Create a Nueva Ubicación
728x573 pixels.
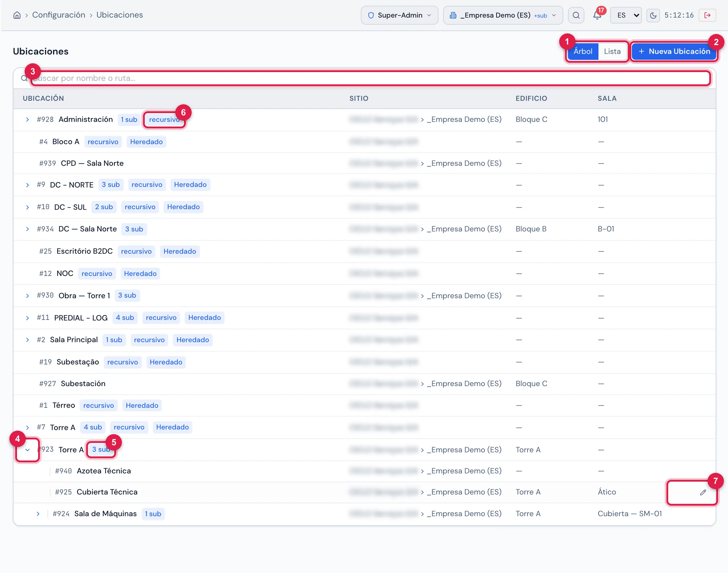pyautogui.click(x=674, y=51)
